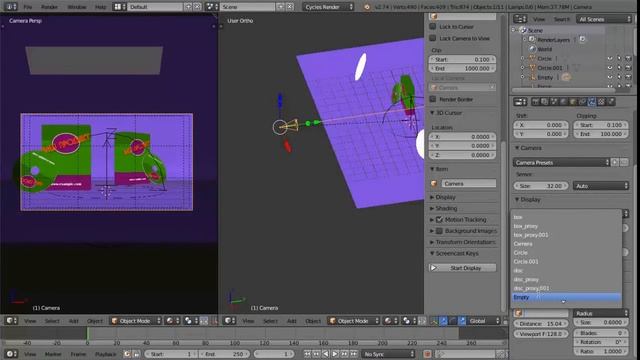Toggle Circle renderability camera icon
640x360 pixels.
tap(628, 58)
